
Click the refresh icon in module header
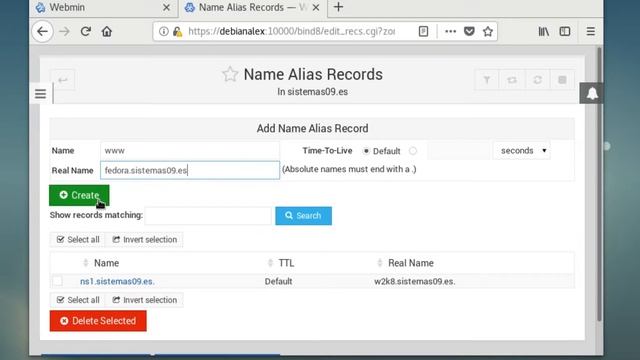(x=538, y=80)
